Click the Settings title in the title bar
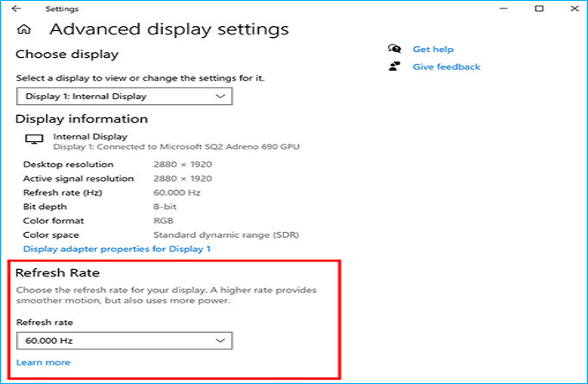The image size is (588, 384). (61, 9)
